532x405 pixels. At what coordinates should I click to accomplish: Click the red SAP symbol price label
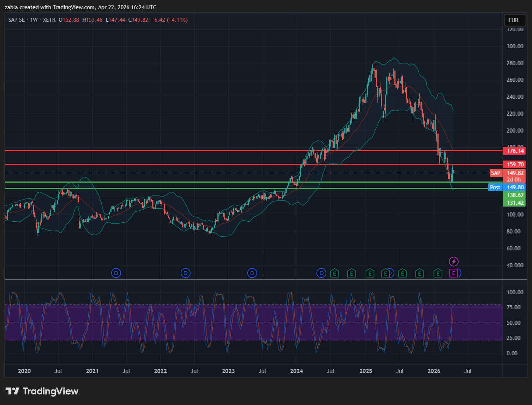496,173
